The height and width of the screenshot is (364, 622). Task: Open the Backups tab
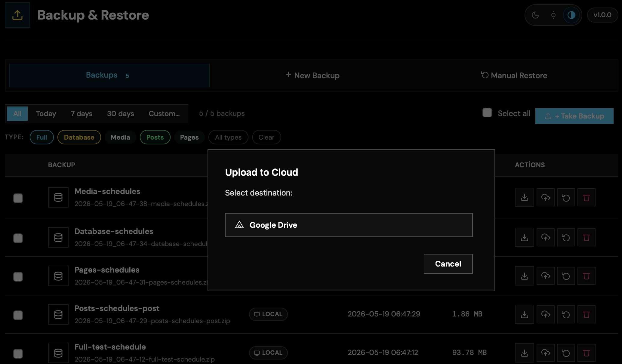[109, 76]
